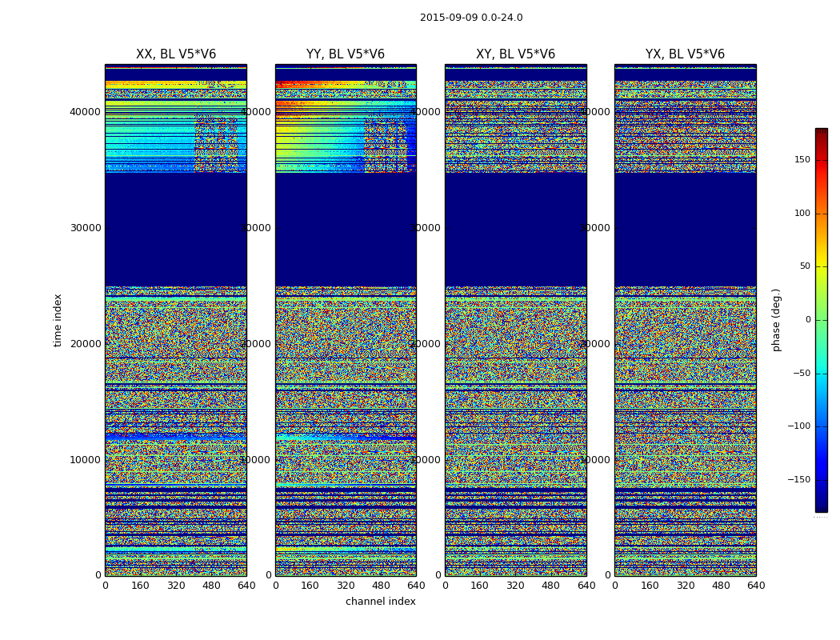The image size is (840, 640).
Task: Click the 480 tick under the YX panel
Action: tap(721, 586)
